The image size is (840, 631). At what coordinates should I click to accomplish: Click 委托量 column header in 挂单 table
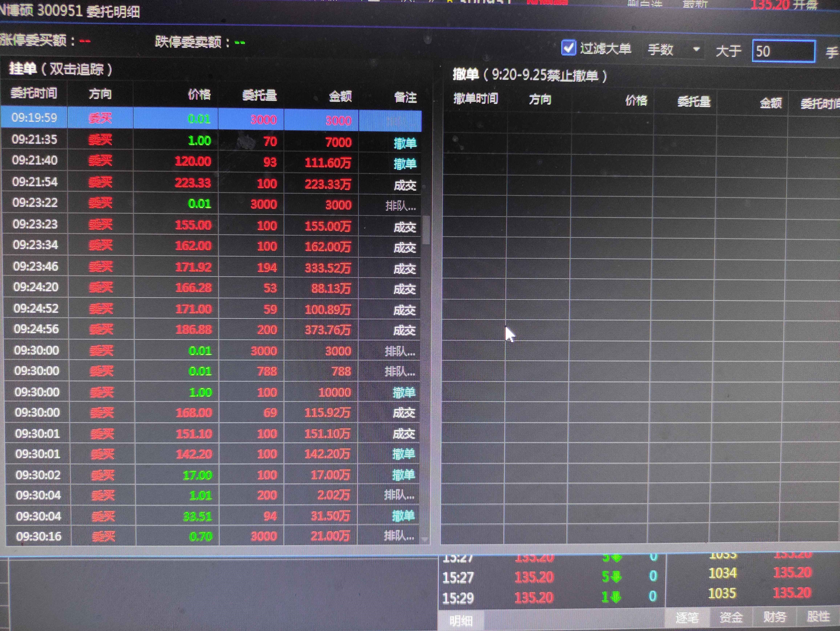(259, 95)
